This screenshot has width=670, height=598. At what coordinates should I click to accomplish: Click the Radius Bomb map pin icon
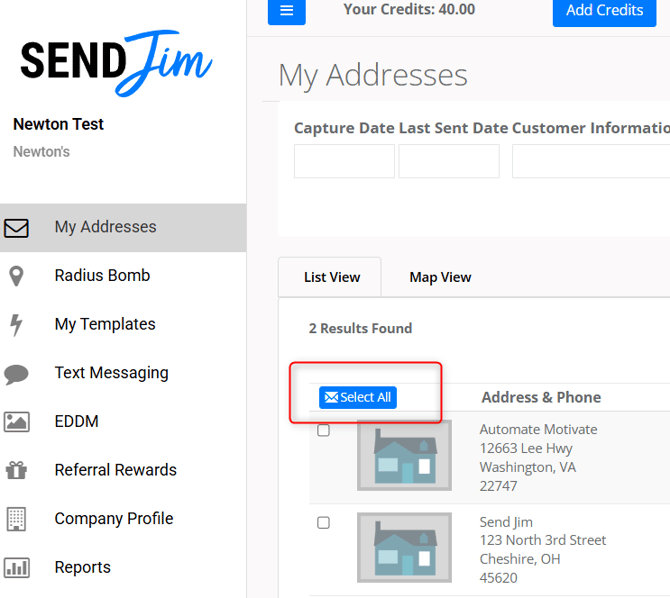16,276
